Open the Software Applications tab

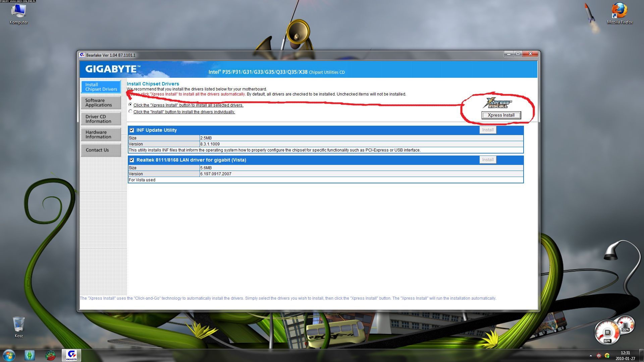[101, 103]
